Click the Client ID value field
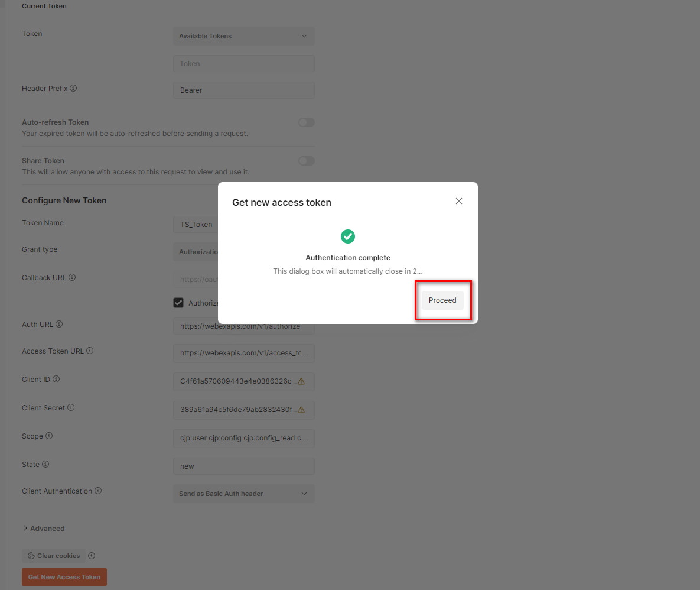Screen dimensions: 700x590 click(244, 381)
